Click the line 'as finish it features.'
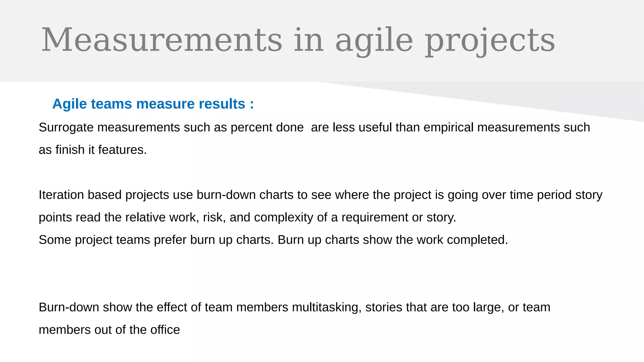 click(x=93, y=150)
